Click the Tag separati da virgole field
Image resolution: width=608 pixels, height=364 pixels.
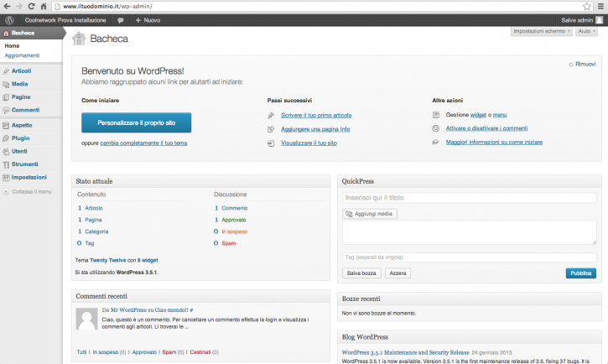click(x=469, y=257)
